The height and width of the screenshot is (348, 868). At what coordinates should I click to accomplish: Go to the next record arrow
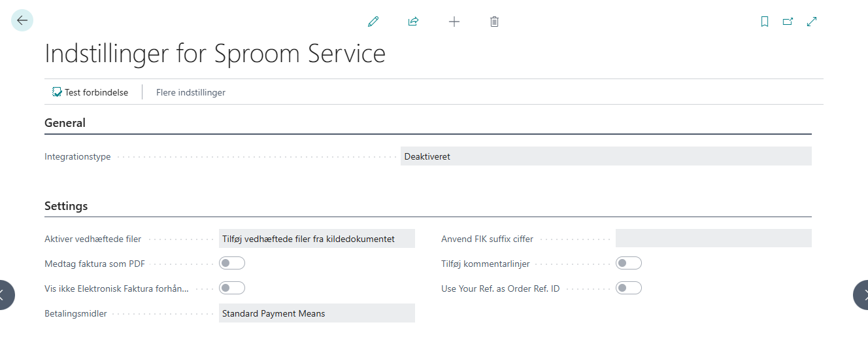(x=861, y=294)
